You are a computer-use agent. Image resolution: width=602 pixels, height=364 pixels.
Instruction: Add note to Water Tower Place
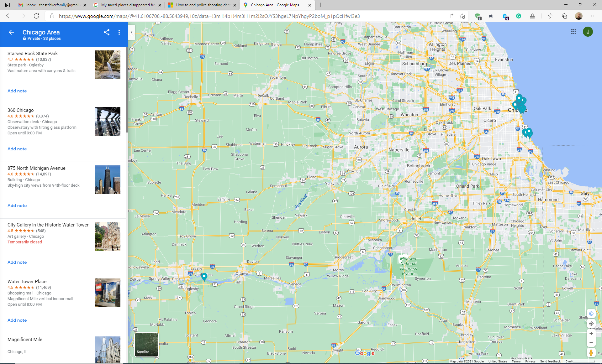click(17, 320)
